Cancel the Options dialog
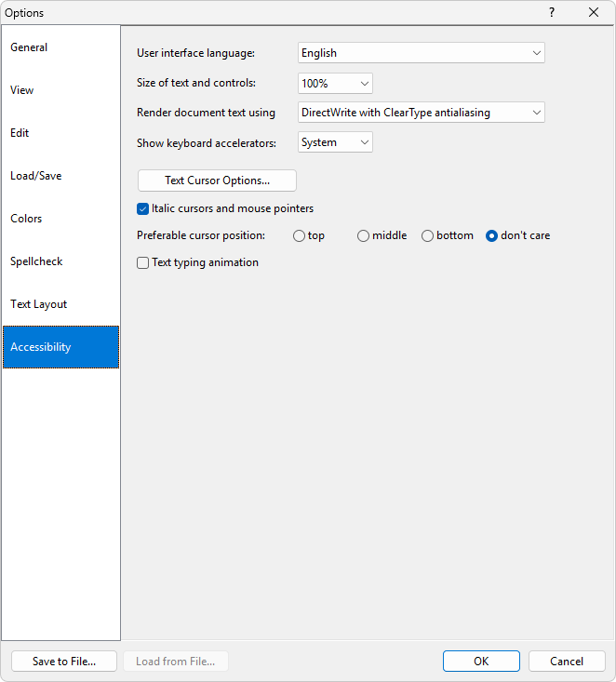 point(567,662)
